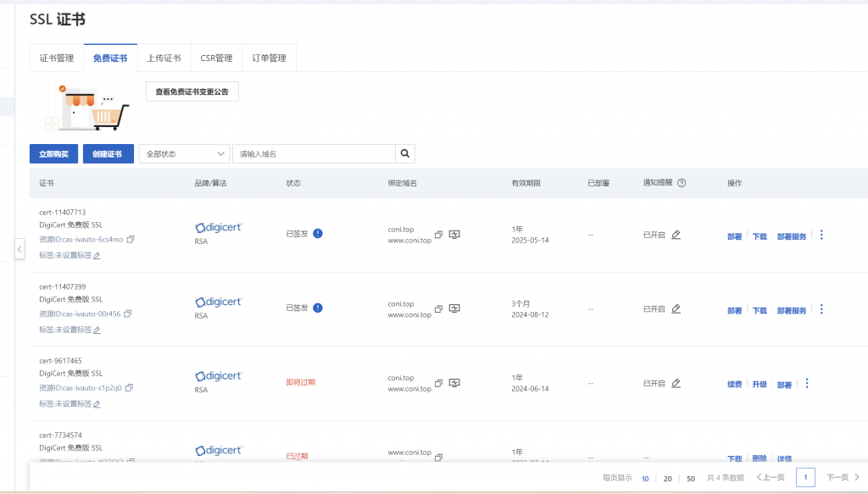Expand the 全部状态 status filter dropdown
Screen dimensions: 868x494
[184, 153]
